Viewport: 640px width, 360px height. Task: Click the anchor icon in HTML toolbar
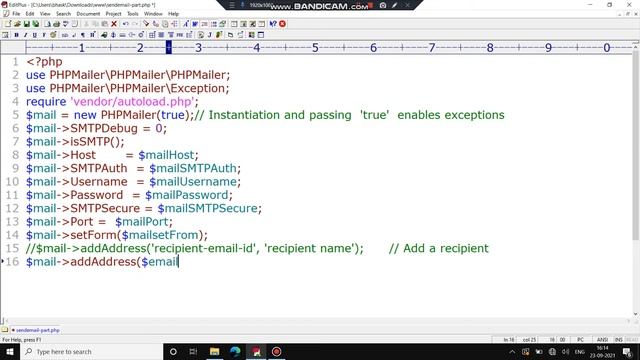pyautogui.click(x=113, y=35)
